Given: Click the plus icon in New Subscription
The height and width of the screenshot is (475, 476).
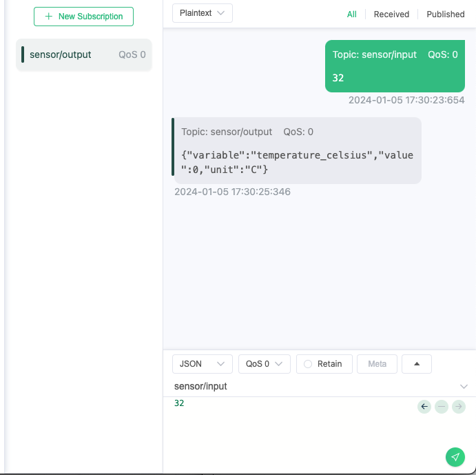Looking at the screenshot, I should click(49, 17).
